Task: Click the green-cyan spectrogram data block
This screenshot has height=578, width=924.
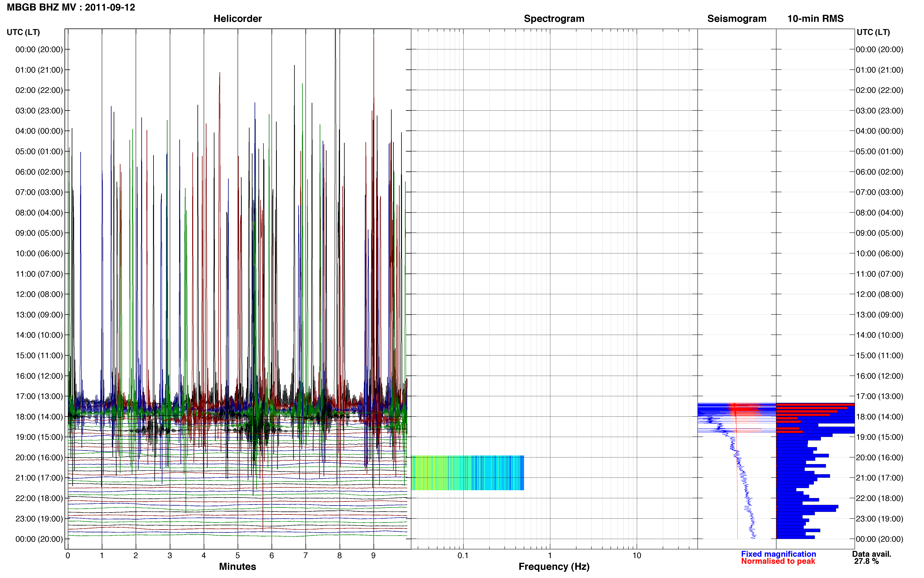Action: (x=467, y=473)
